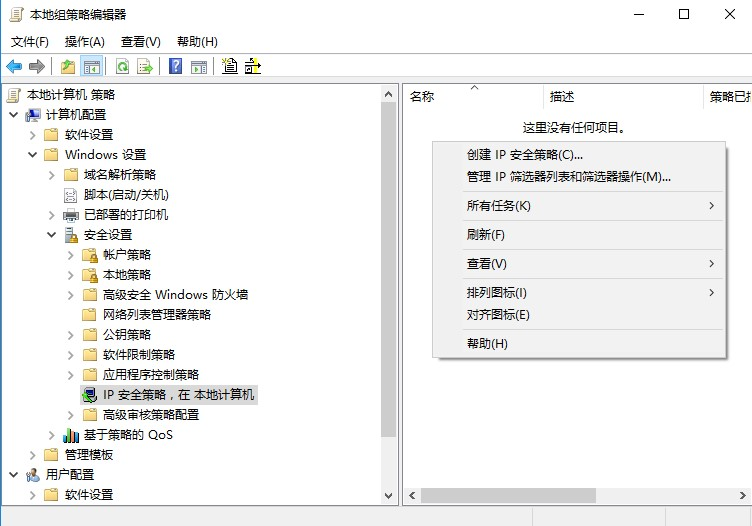The image size is (752, 526).
Task: Click the 域名解析策略 folder icon
Action: pos(71,175)
